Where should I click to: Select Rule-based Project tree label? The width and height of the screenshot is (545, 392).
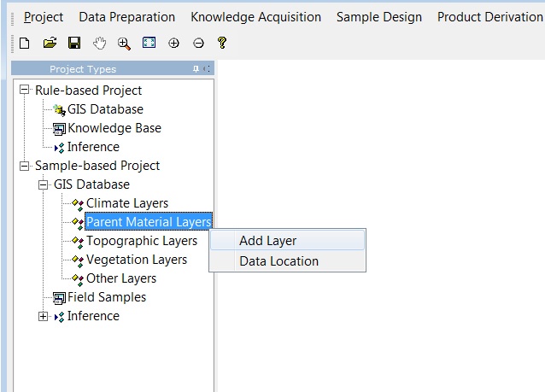[x=88, y=91]
